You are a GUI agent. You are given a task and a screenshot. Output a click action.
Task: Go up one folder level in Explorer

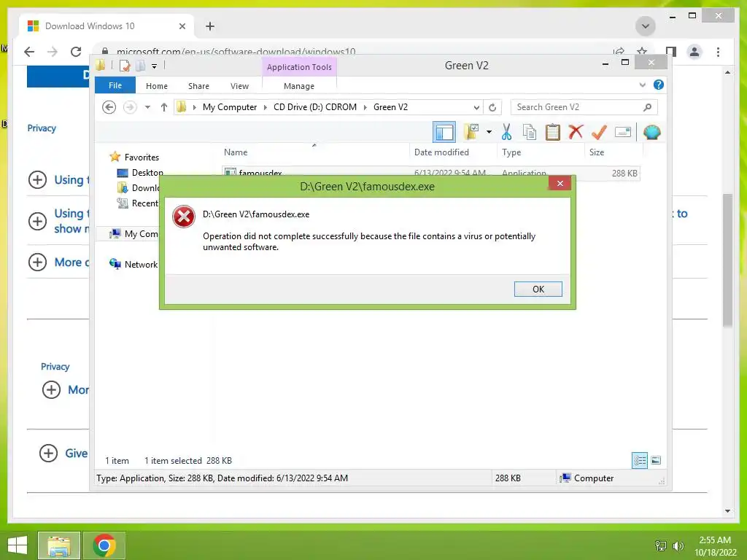pos(164,107)
